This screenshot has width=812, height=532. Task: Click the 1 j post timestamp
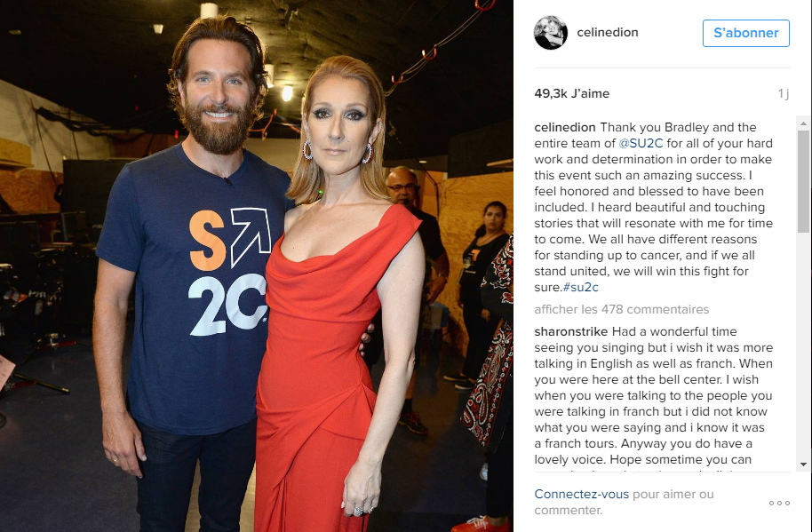click(784, 93)
